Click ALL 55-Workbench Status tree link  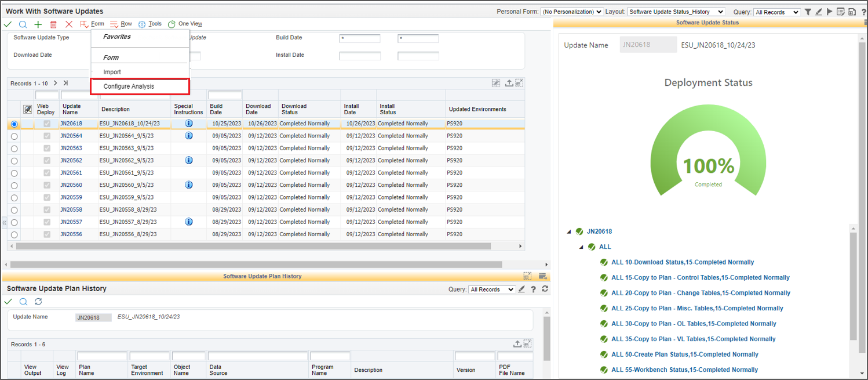click(x=685, y=370)
